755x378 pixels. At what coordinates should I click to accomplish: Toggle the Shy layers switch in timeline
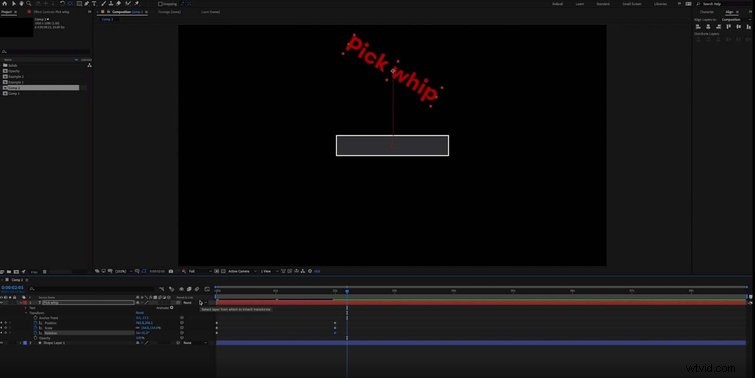point(182,289)
